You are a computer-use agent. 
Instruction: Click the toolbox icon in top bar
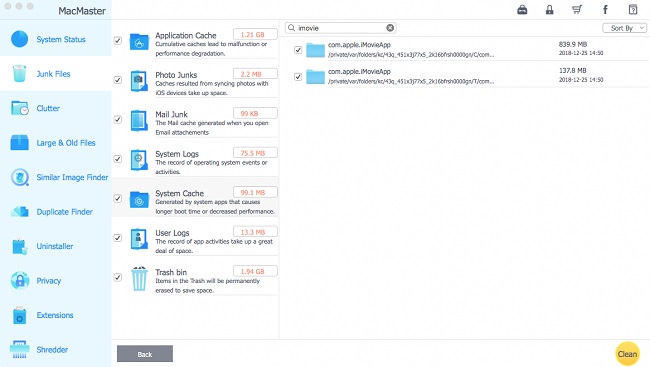pos(522,10)
